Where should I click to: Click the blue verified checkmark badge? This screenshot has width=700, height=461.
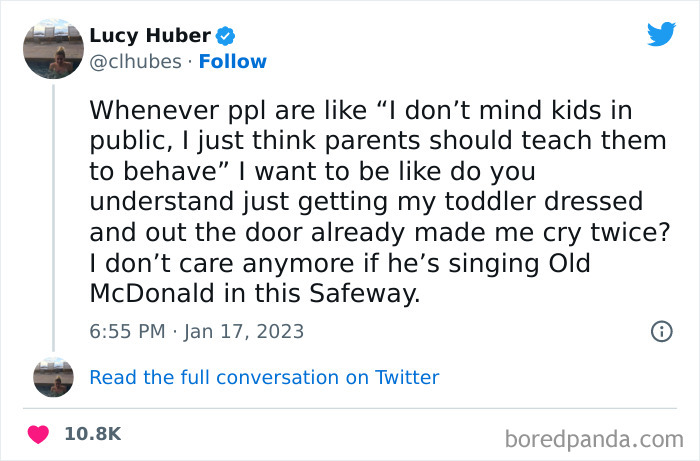point(226,36)
